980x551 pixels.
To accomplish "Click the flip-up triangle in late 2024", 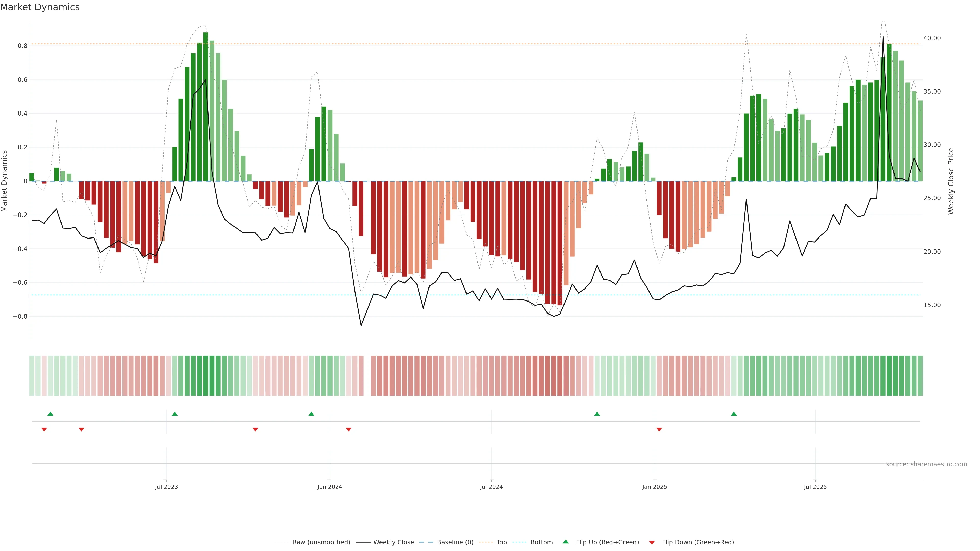I will (597, 414).
